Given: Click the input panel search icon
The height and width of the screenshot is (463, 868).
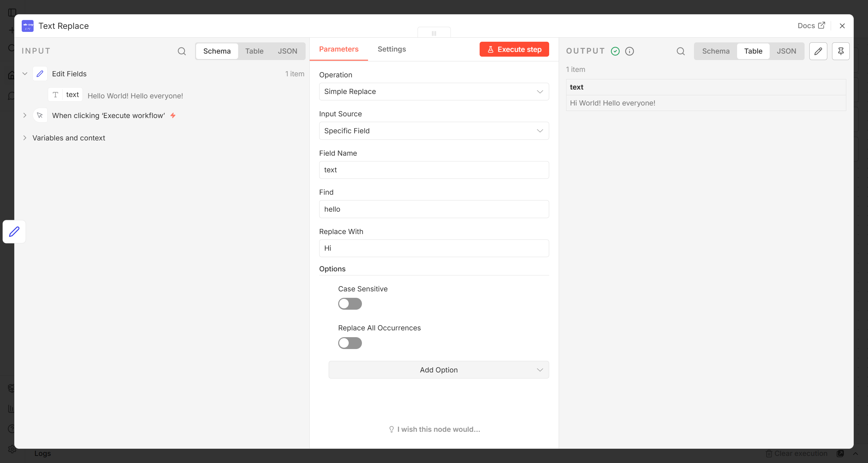Looking at the screenshot, I should point(182,51).
